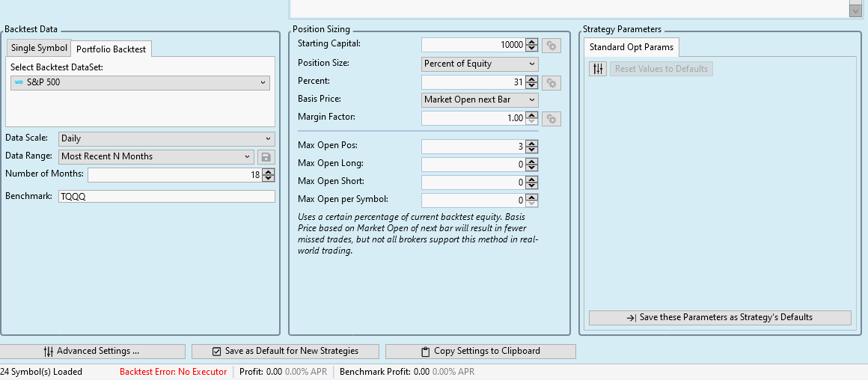Select the Standard Opt Params tab

[x=631, y=47]
